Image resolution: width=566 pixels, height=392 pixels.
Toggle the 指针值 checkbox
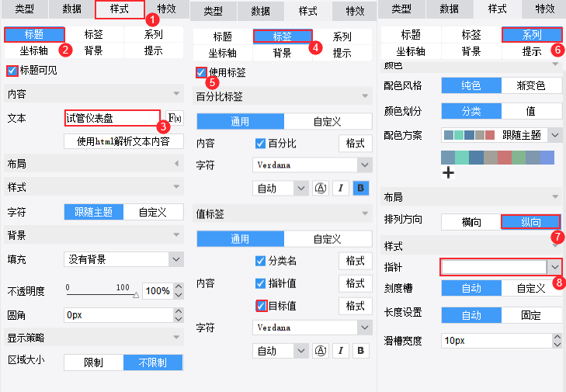[x=260, y=283]
